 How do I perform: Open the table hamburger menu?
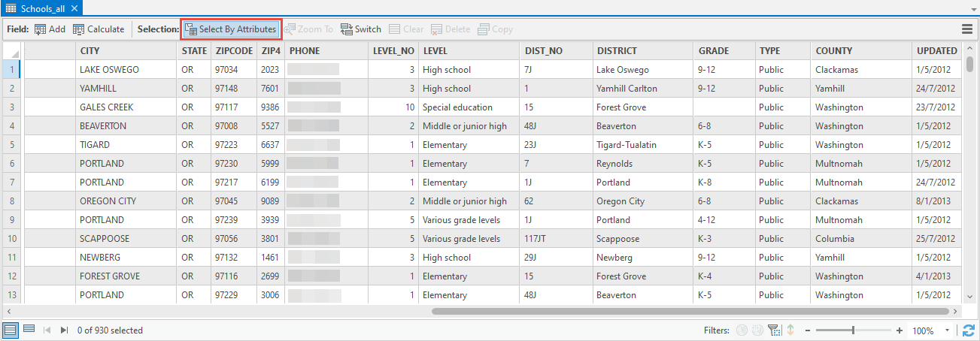click(x=967, y=29)
